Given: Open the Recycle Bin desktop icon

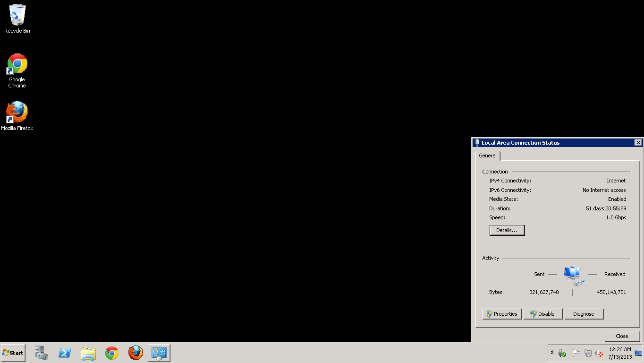Looking at the screenshot, I should pos(17,19).
